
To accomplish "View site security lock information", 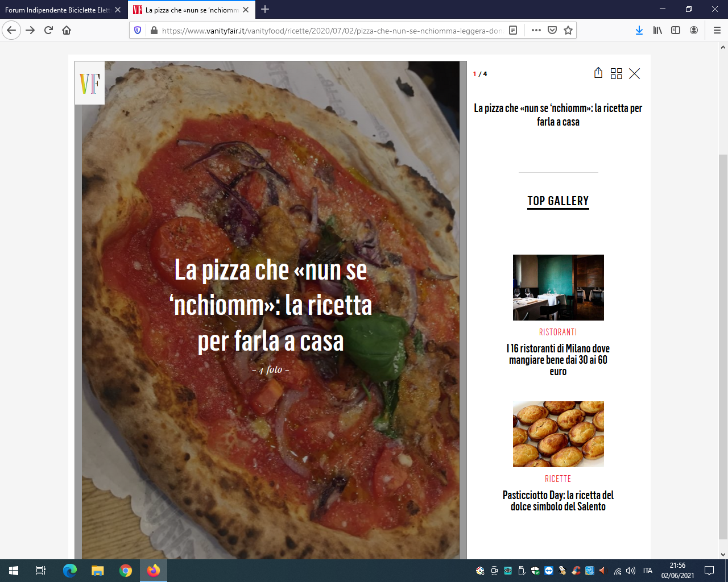I will [x=154, y=31].
